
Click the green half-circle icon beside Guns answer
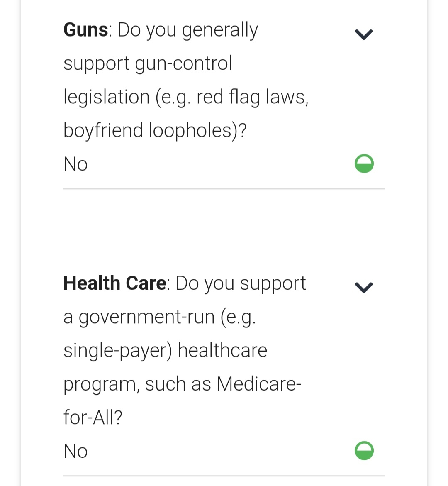(x=364, y=164)
